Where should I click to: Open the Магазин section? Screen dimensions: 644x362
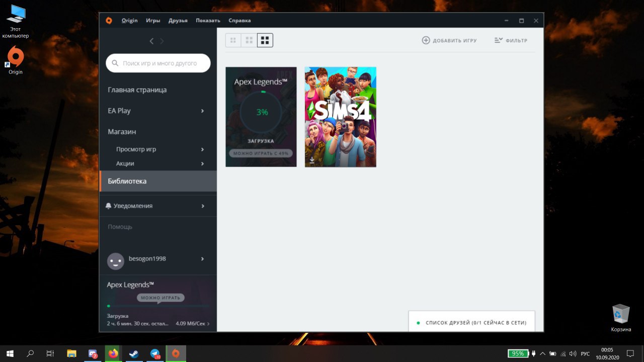(x=122, y=132)
